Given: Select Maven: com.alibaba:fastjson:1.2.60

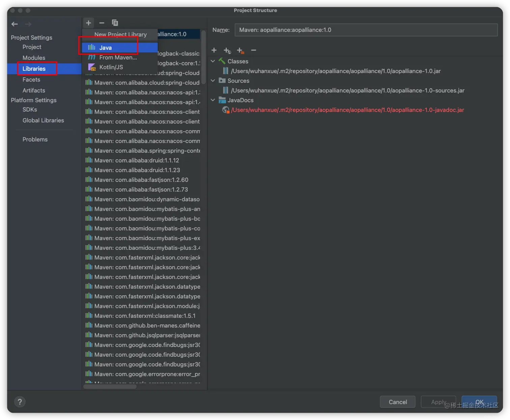Looking at the screenshot, I should pos(141,179).
